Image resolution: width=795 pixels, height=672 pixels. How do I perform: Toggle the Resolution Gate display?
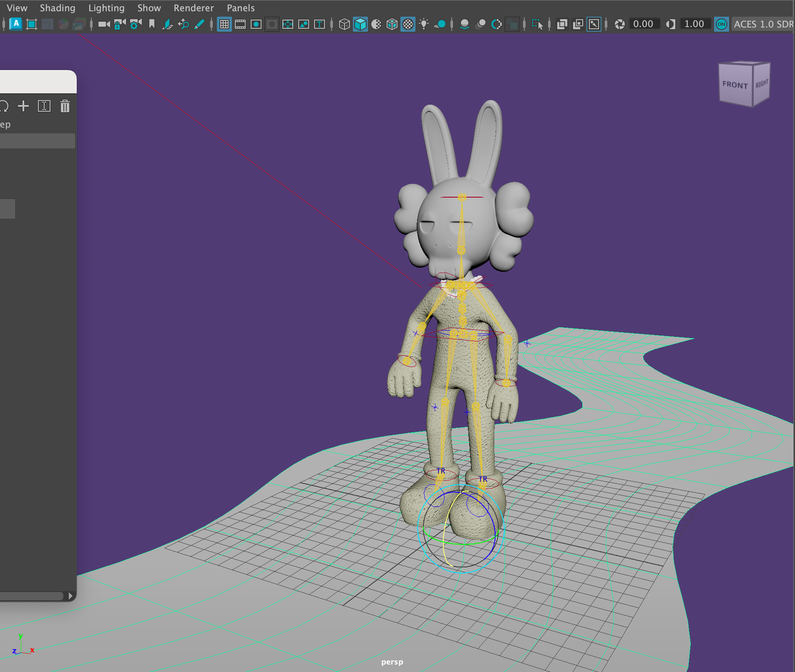(256, 24)
